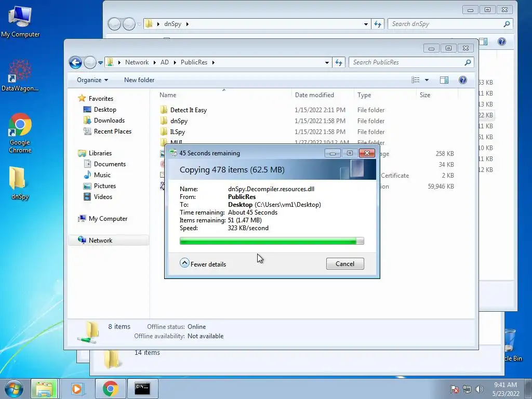
Task: Click search magnifier in PublicRes search box
Action: (468, 62)
